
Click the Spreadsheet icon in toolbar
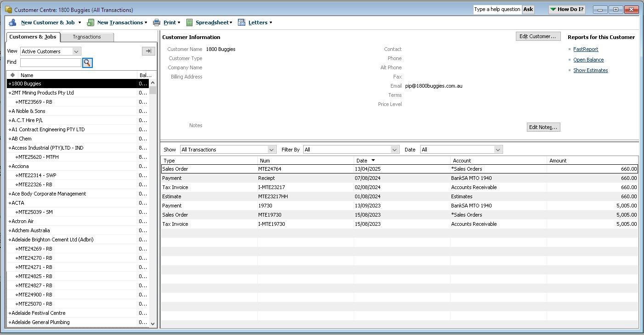point(189,22)
